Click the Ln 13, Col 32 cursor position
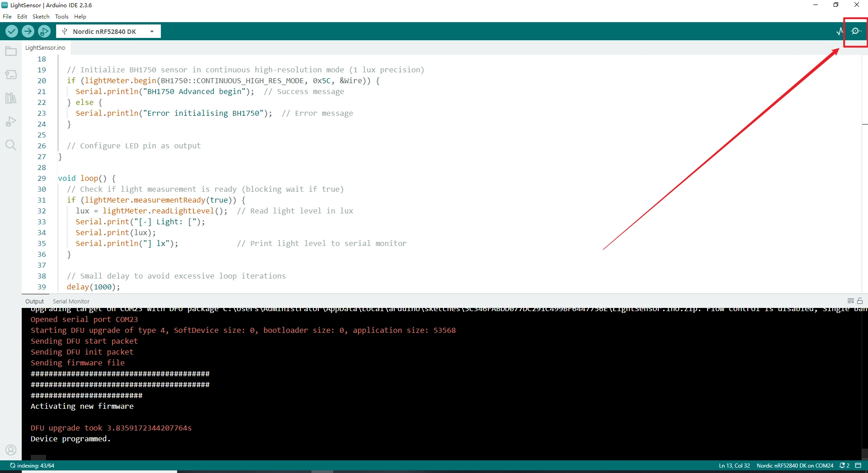This screenshot has width=868, height=473. point(734,465)
